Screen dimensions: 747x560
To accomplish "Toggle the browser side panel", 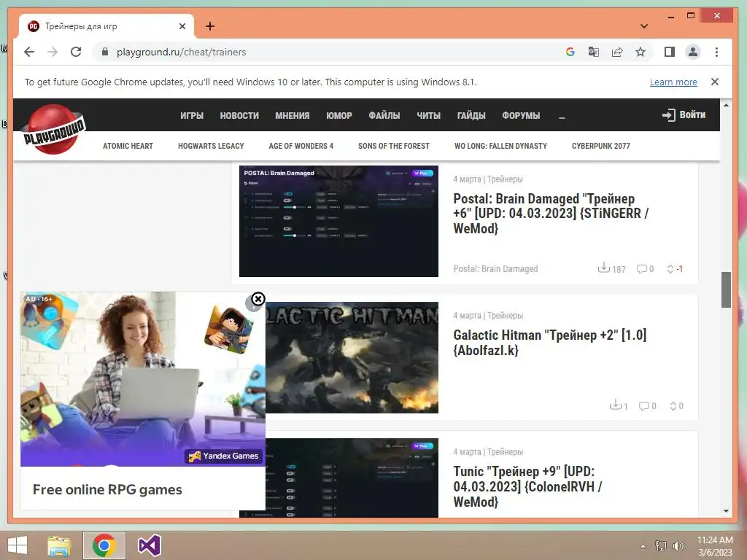I will (x=670, y=52).
